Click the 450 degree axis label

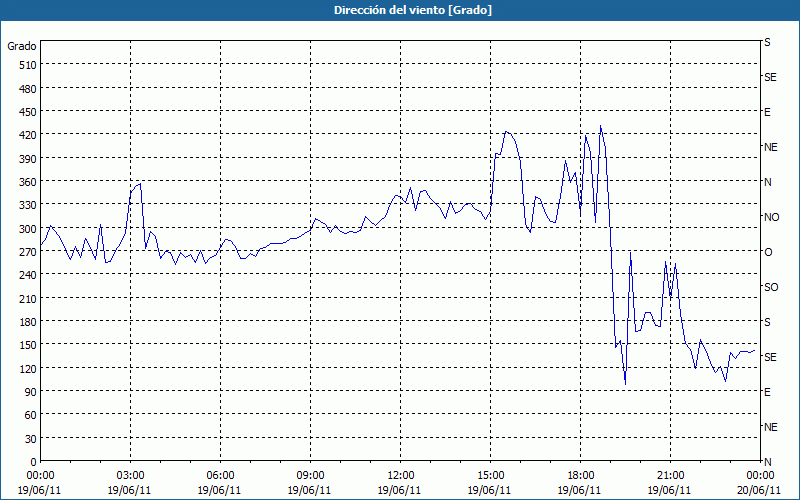point(28,112)
